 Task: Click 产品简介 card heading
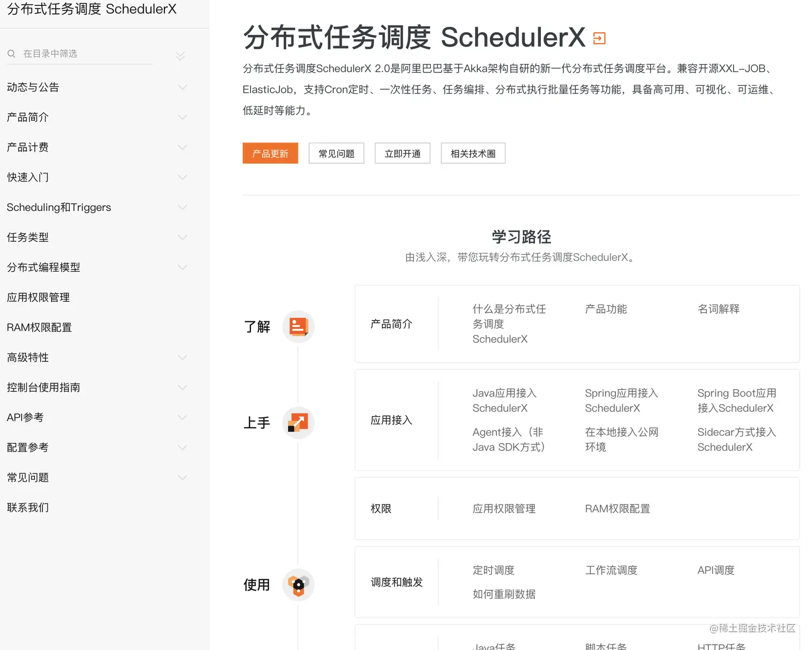pyautogui.click(x=392, y=324)
